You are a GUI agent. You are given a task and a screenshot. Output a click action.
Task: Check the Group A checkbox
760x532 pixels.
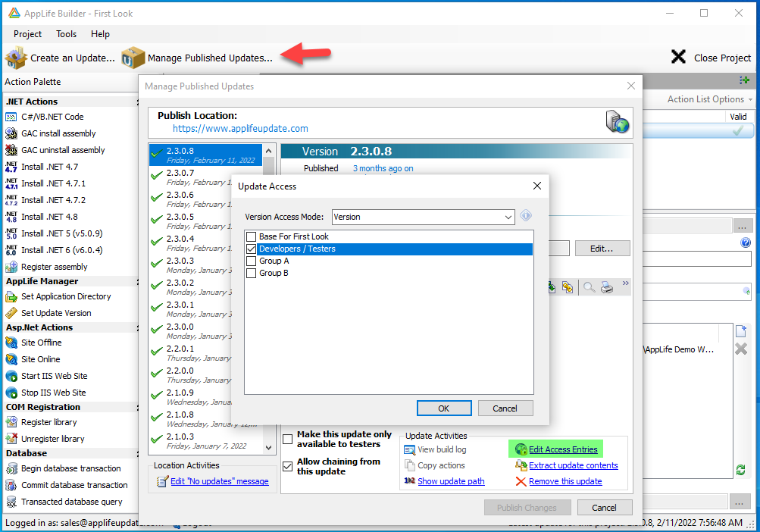point(251,261)
